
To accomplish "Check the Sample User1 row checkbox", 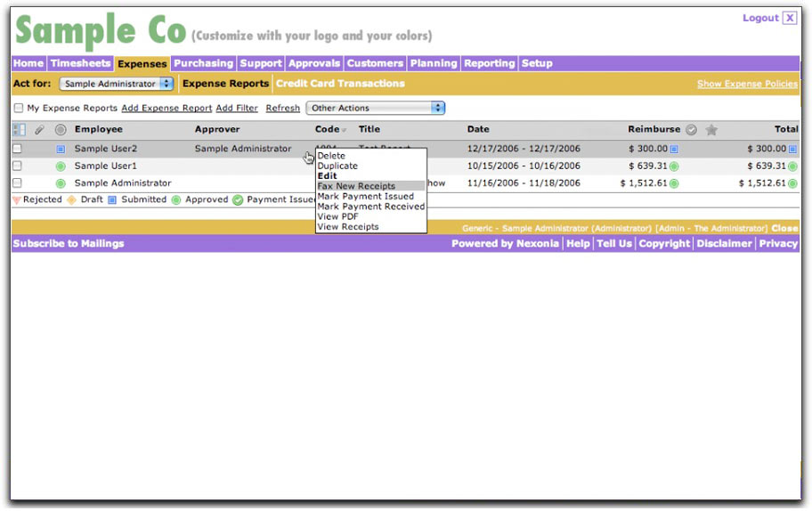I will point(17,166).
